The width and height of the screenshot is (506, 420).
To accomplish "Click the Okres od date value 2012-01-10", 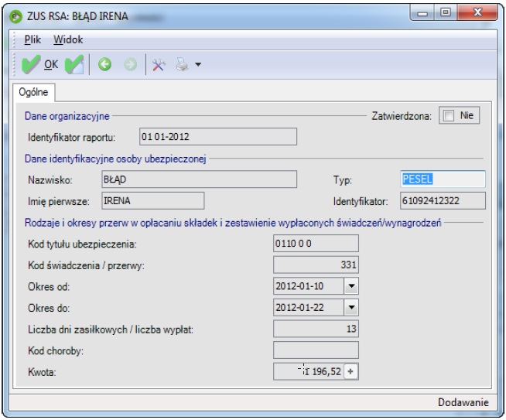I will click(x=299, y=286).
